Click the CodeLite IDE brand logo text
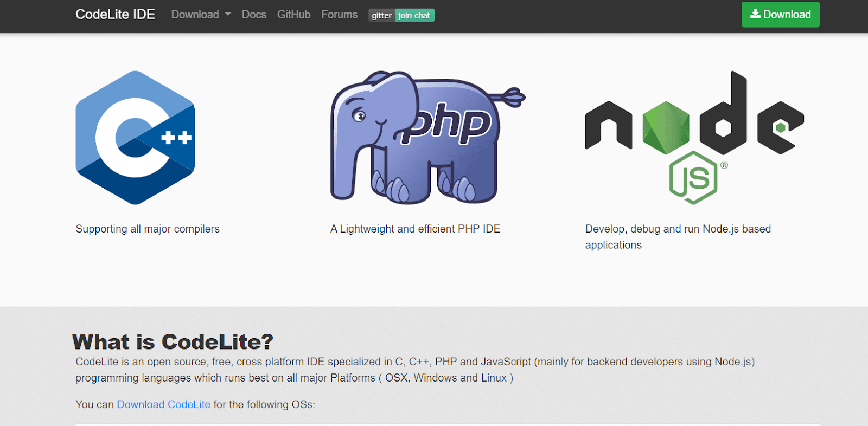 click(115, 15)
